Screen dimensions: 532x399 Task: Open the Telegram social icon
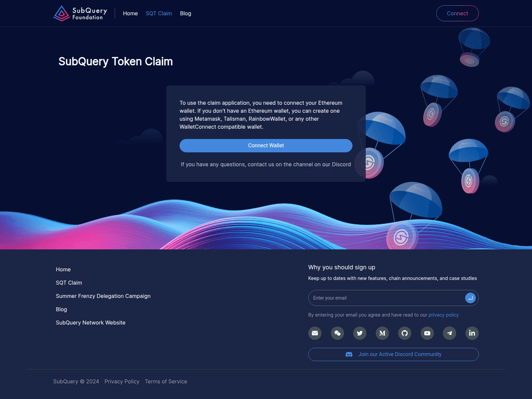coord(450,333)
